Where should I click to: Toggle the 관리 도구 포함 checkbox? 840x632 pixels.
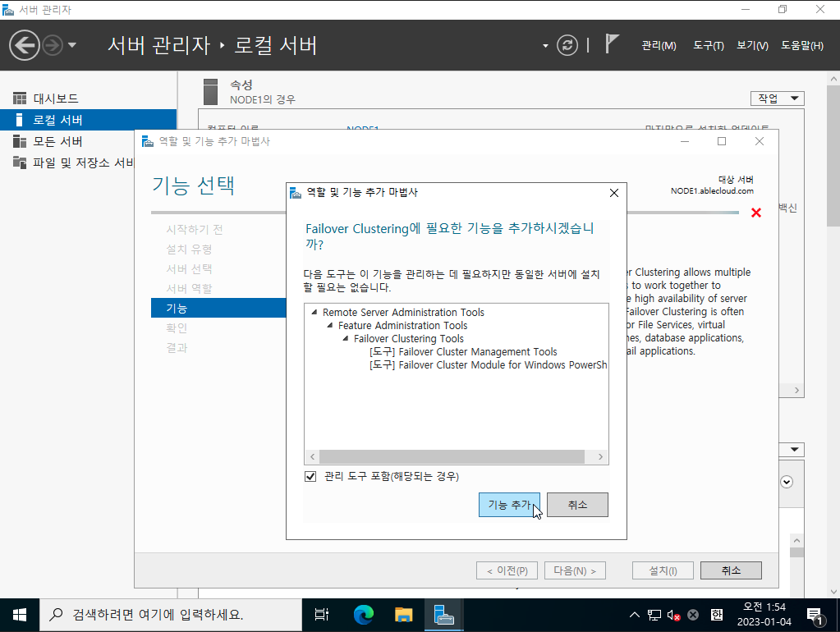coord(310,476)
